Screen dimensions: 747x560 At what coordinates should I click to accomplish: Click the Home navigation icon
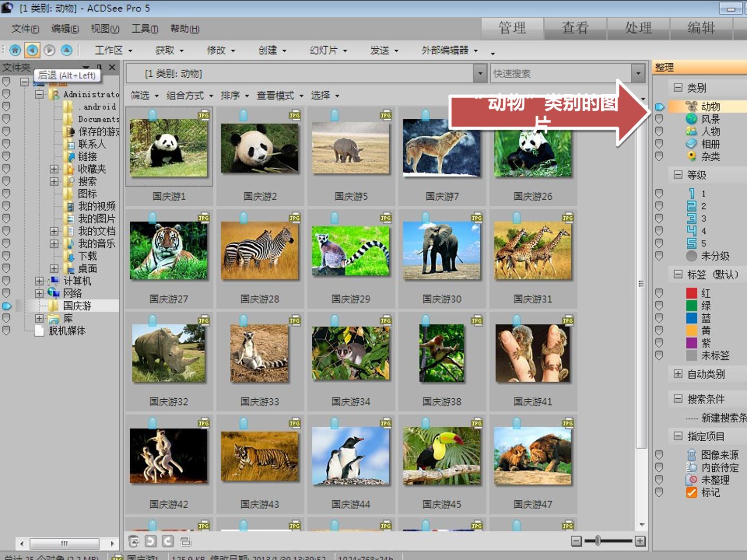(x=15, y=50)
